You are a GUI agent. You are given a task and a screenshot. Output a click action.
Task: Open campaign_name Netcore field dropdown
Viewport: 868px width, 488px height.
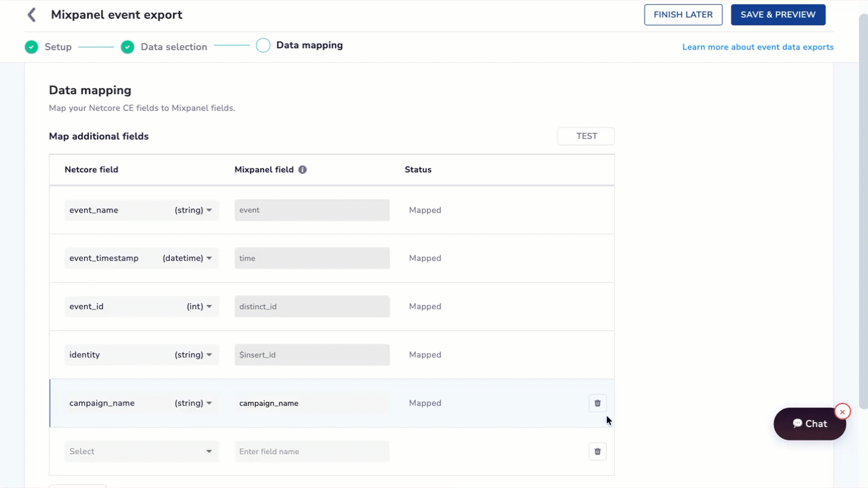[x=141, y=403]
